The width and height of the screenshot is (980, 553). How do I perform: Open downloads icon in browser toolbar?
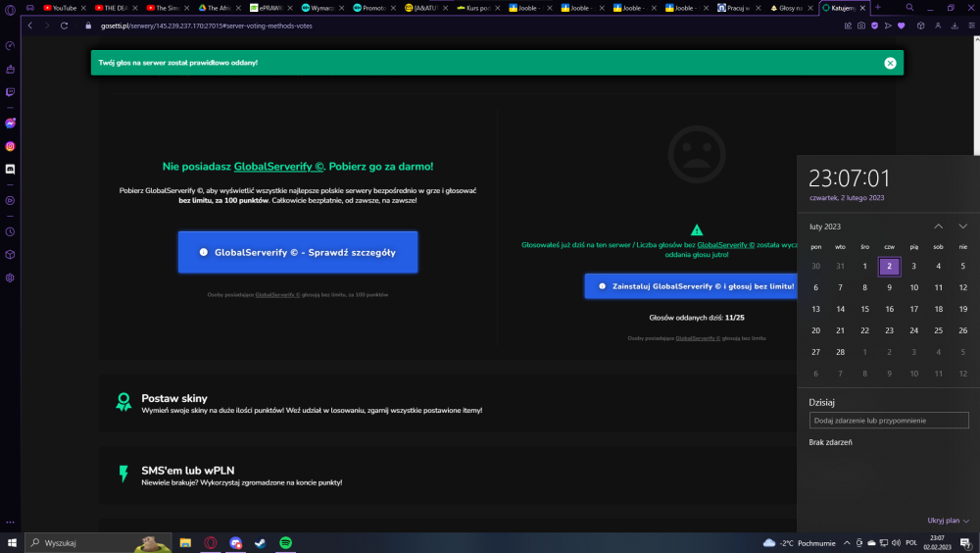pos(955,25)
